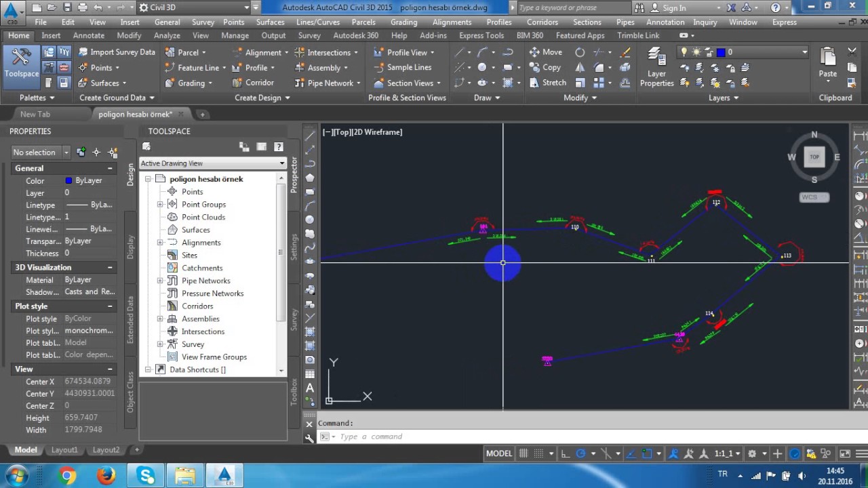Click the Corridor tool
Viewport: 868px width, 488px height.
[253, 83]
